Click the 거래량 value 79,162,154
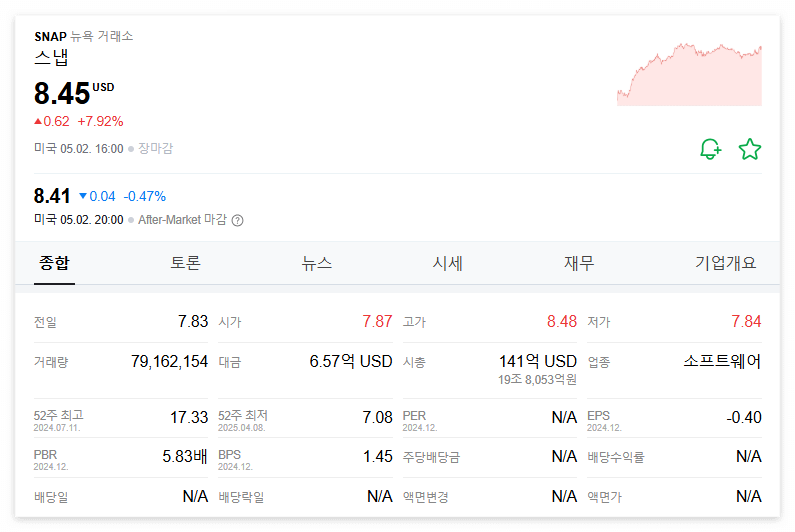Image resolution: width=795 pixels, height=532 pixels. (169, 361)
